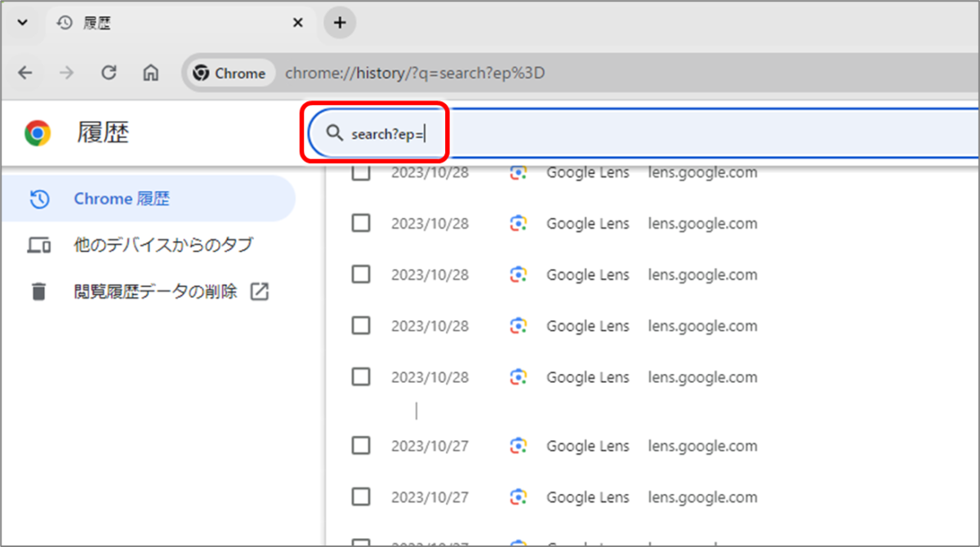Screen dimensions: 980x547
Task: Click the Chrome site info chip
Action: coord(229,73)
